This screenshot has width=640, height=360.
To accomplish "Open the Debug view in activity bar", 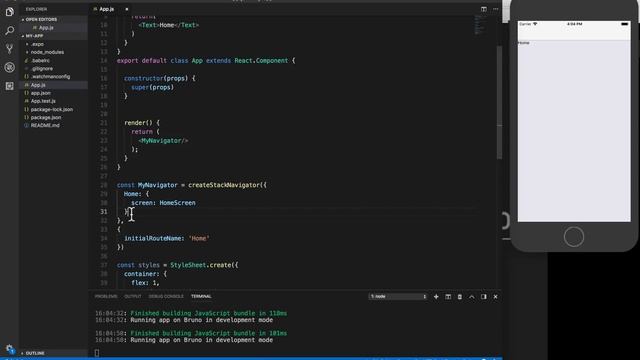I will (9, 67).
